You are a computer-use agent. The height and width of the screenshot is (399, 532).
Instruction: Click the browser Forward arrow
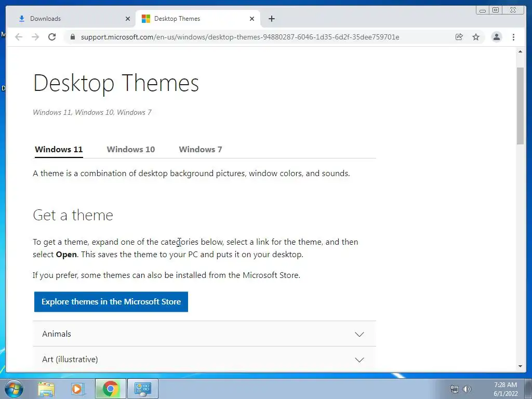(35, 37)
